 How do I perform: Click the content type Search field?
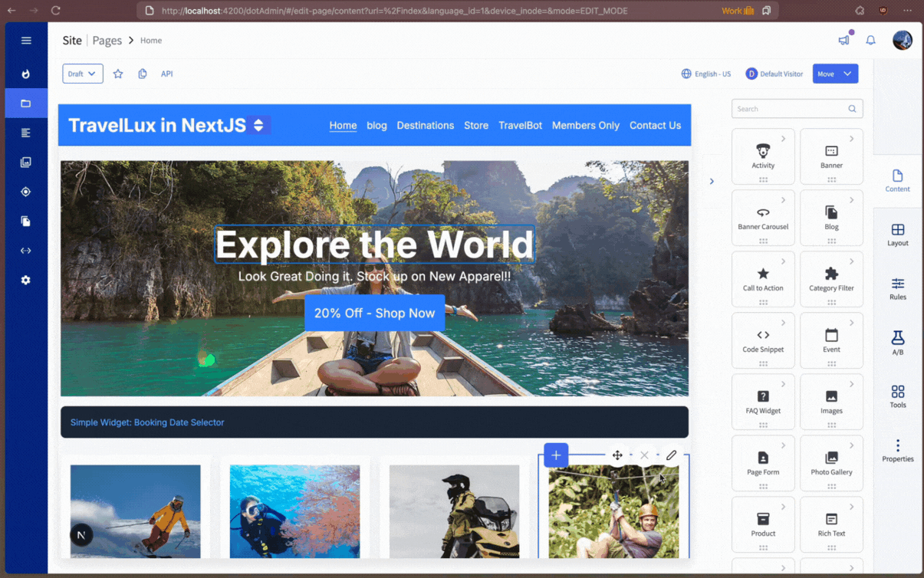click(791, 109)
